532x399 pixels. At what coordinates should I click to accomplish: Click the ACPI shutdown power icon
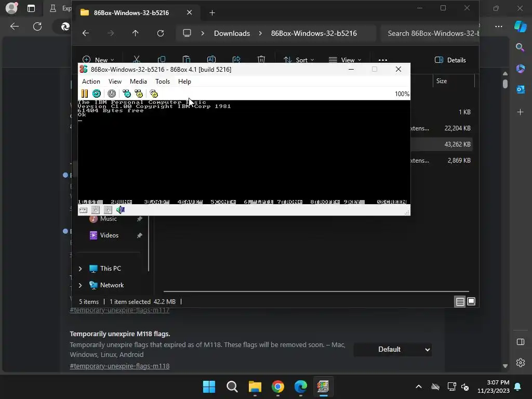[x=112, y=94]
